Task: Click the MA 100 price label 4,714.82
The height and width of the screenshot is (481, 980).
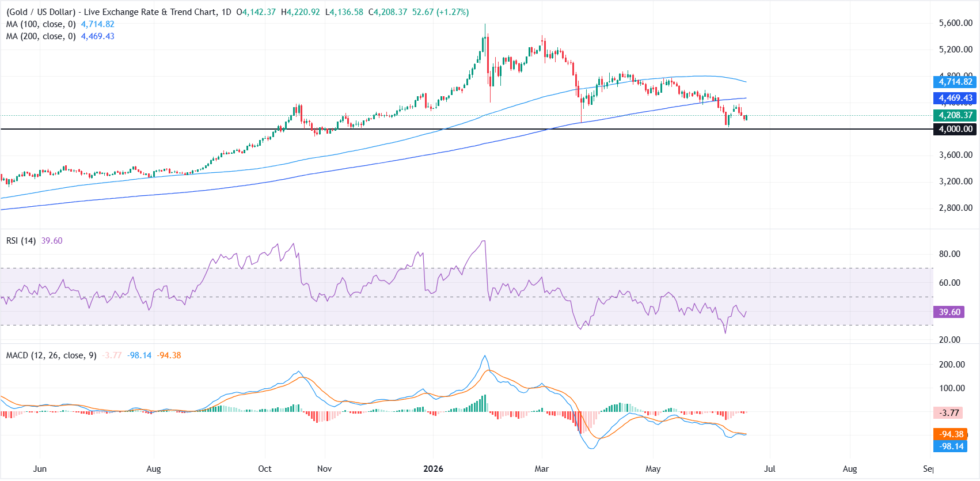Action: (x=955, y=82)
